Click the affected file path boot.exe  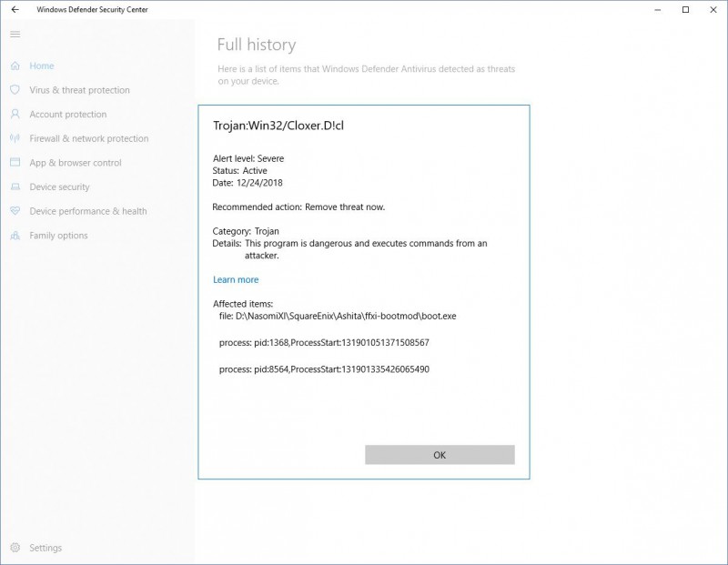(x=338, y=316)
